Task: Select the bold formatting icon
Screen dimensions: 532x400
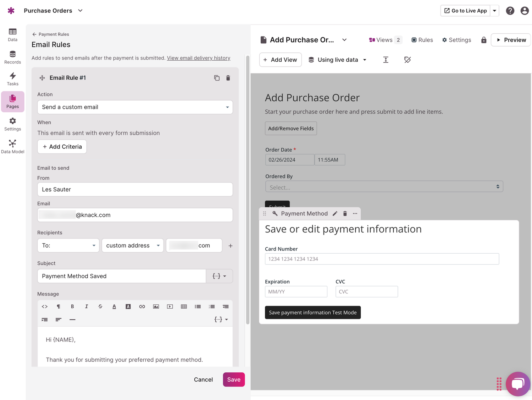Action: coord(72,306)
